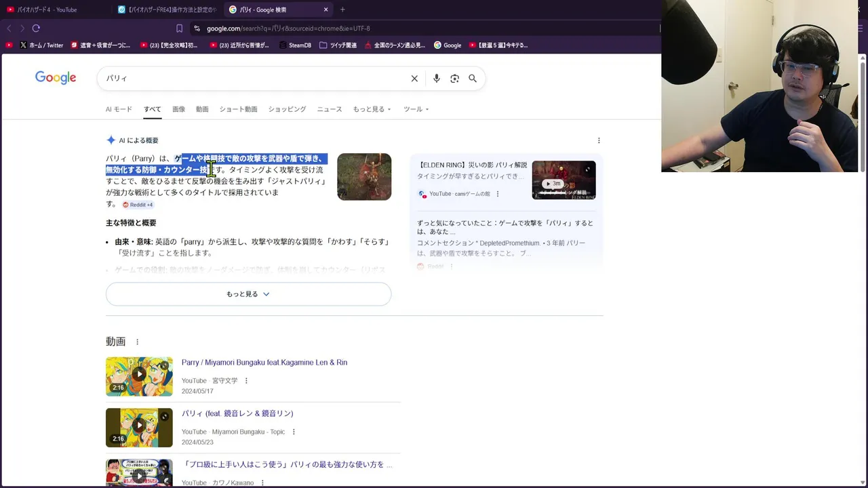The height and width of the screenshot is (488, 868).
Task: Click the address bar URL
Action: coord(288,28)
